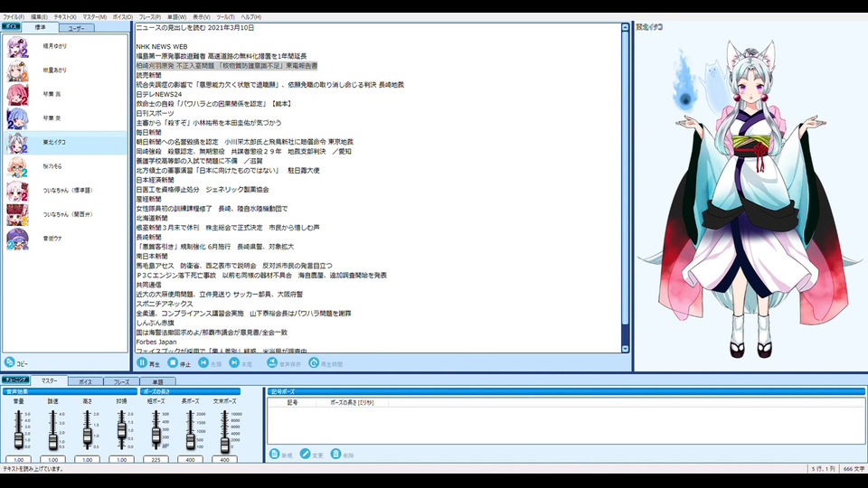Click the NHK NEWS WEB line
Viewport: 868px width, 488px height.
(x=162, y=47)
